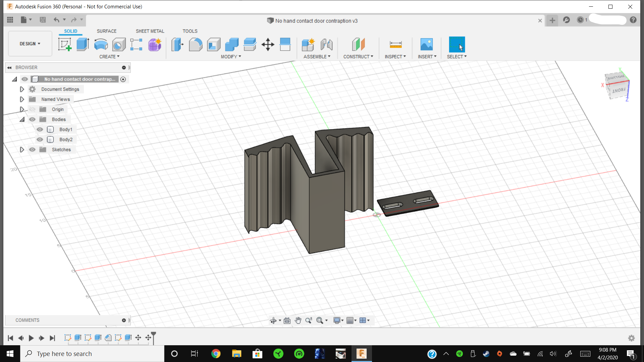The width and height of the screenshot is (644, 362).
Task: Activate the root component radio button
Action: 123,79
